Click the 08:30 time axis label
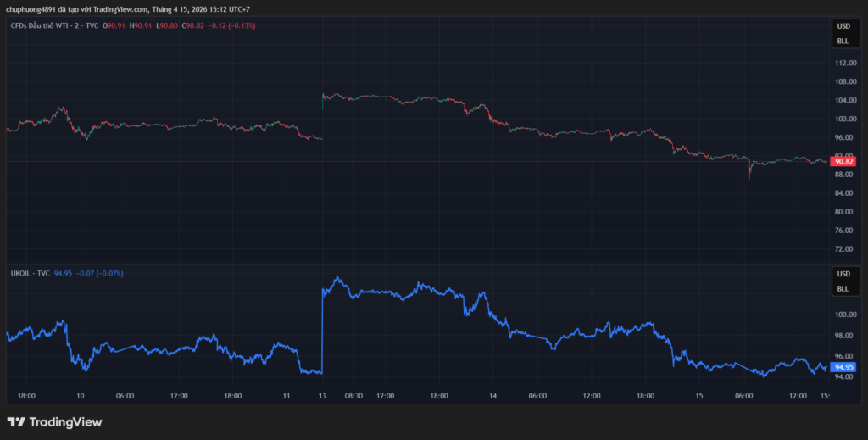The width and height of the screenshot is (868, 440). coord(353,395)
